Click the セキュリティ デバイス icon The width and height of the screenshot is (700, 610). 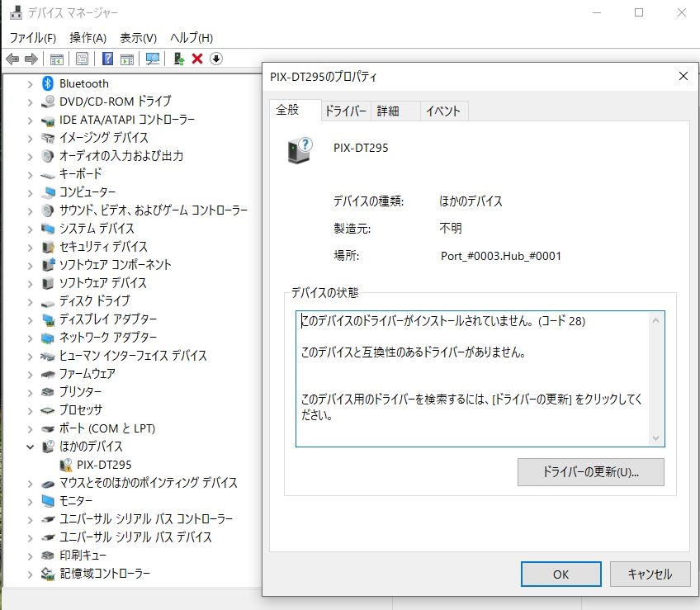point(48,247)
